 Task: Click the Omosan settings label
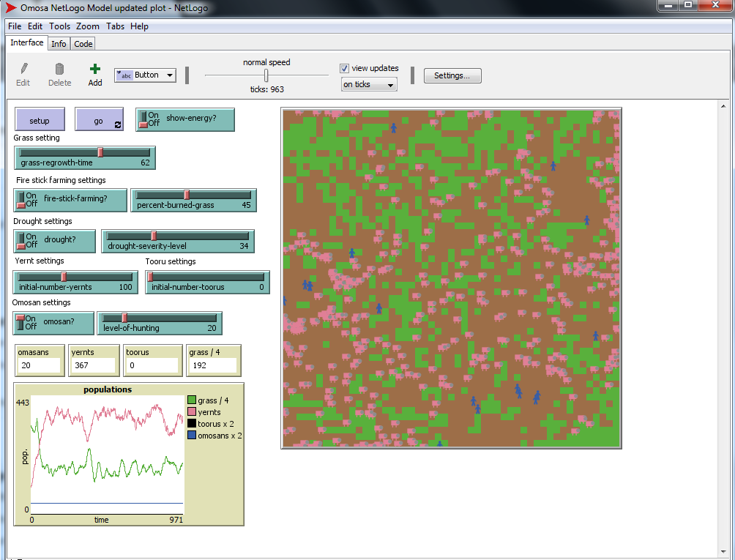pyautogui.click(x=41, y=302)
